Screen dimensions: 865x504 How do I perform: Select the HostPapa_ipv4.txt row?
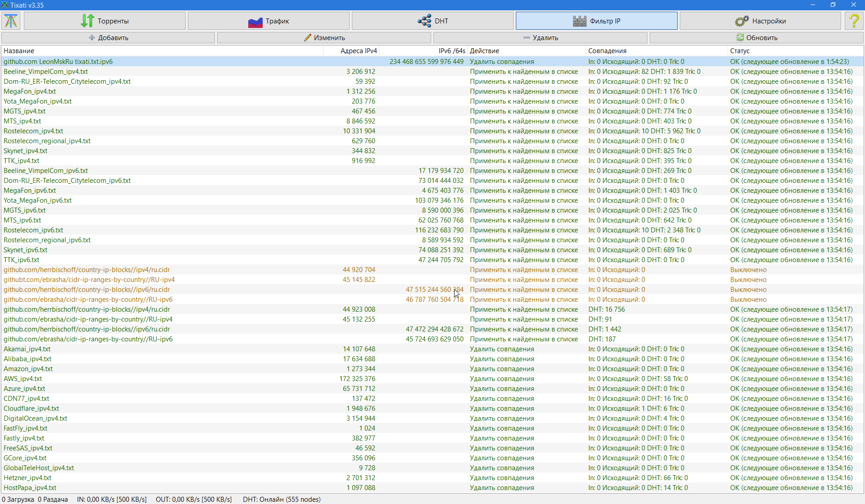pyautogui.click(x=432, y=488)
